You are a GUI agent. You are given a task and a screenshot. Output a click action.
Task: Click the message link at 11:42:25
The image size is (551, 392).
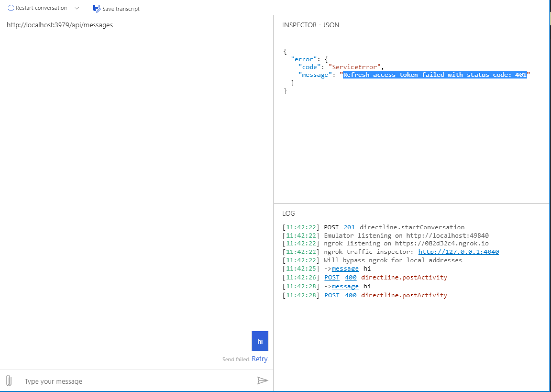(x=345, y=269)
